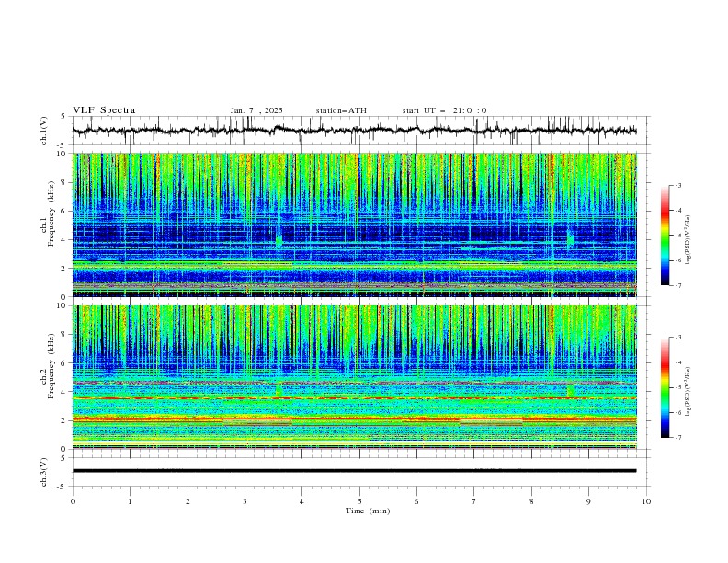Click the time axis tick label "5"
Screen dimensions: 728x563
(x=359, y=501)
